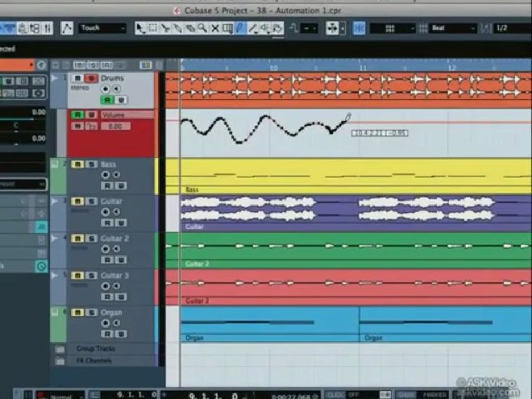Click the cyan clock icon in inspector
This screenshot has height=399, width=532.
coord(42,267)
